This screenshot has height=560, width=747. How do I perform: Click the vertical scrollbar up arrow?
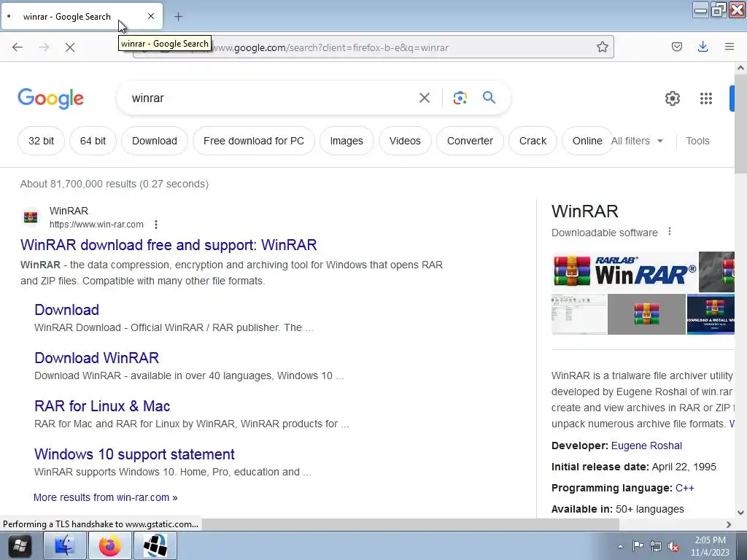pyautogui.click(x=740, y=68)
